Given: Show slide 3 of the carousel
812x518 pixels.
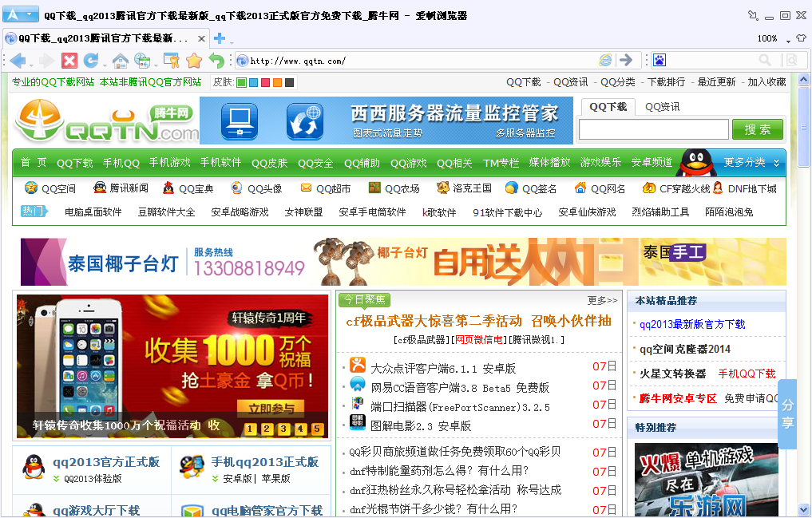Looking at the screenshot, I should pos(283,429).
